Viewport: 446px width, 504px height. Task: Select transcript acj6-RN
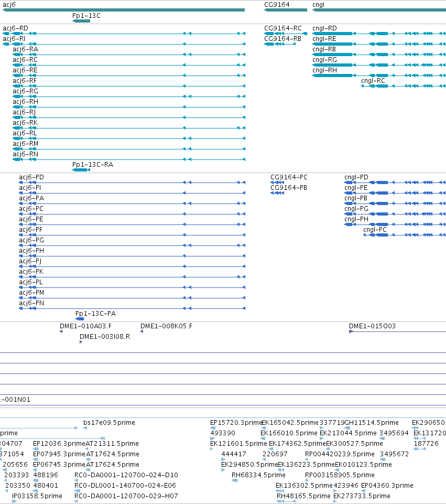click(x=25, y=154)
